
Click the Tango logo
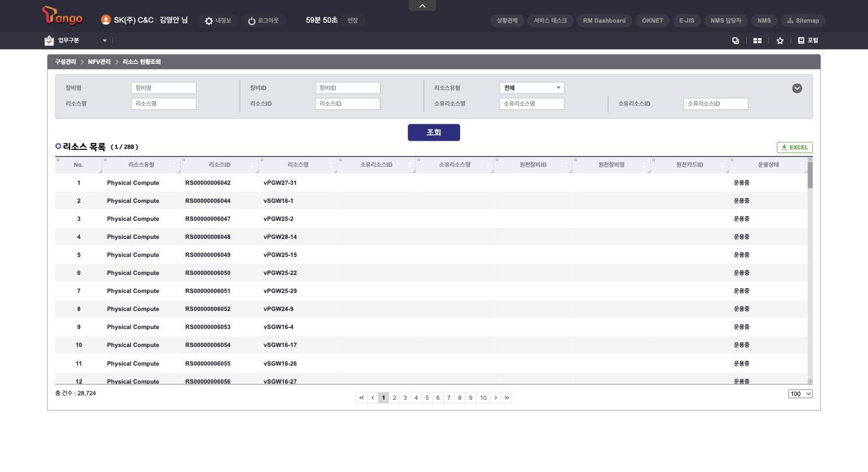coord(62,16)
